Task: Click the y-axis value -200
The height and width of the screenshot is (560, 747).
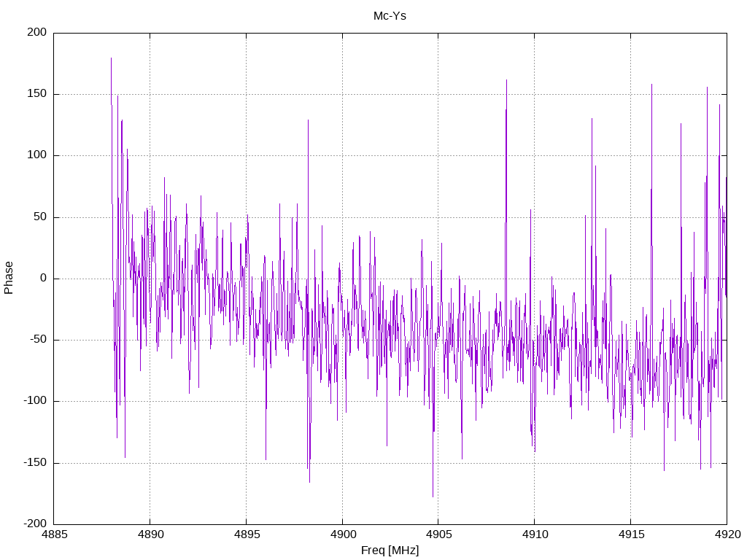Action: 35,524
